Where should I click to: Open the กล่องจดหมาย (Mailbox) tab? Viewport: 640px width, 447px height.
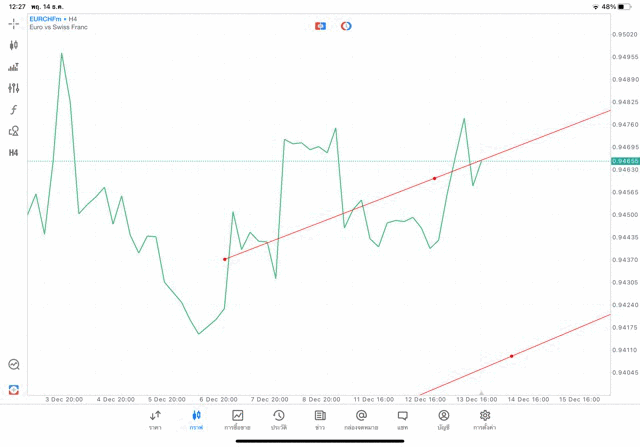pos(361,420)
